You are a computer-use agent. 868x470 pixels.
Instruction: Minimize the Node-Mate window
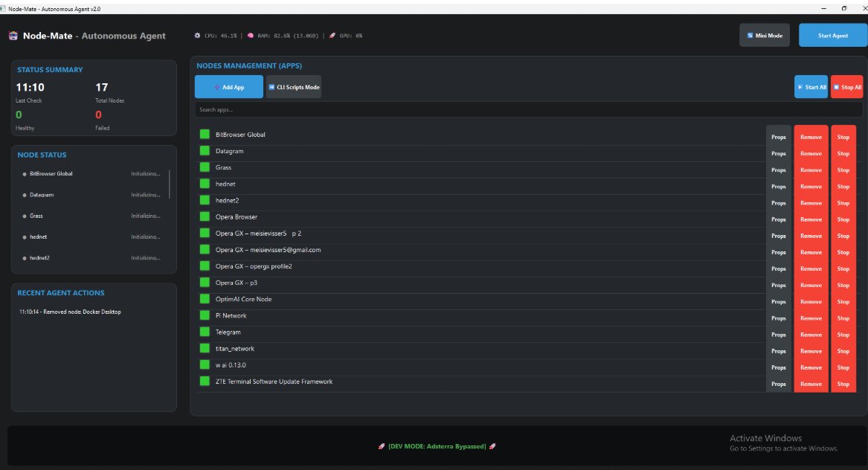[x=823, y=8]
